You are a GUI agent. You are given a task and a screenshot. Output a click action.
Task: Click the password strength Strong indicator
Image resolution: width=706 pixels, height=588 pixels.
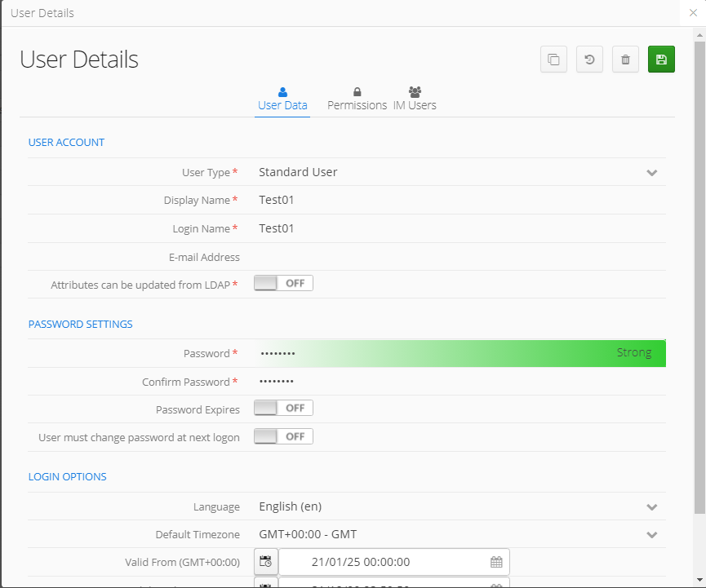click(x=634, y=352)
